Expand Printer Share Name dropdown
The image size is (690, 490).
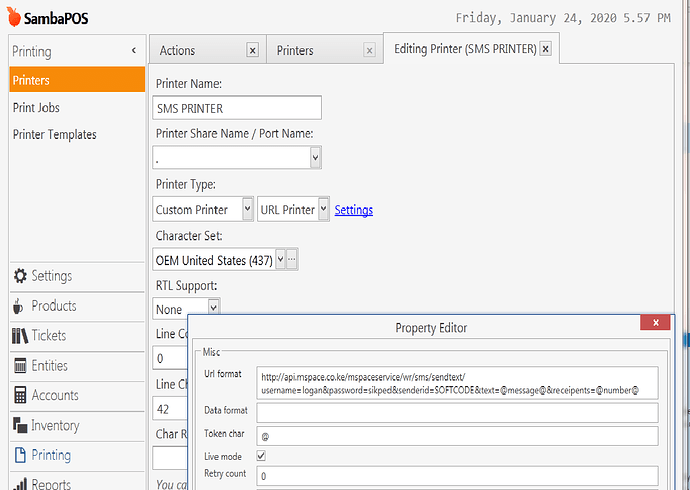315,157
